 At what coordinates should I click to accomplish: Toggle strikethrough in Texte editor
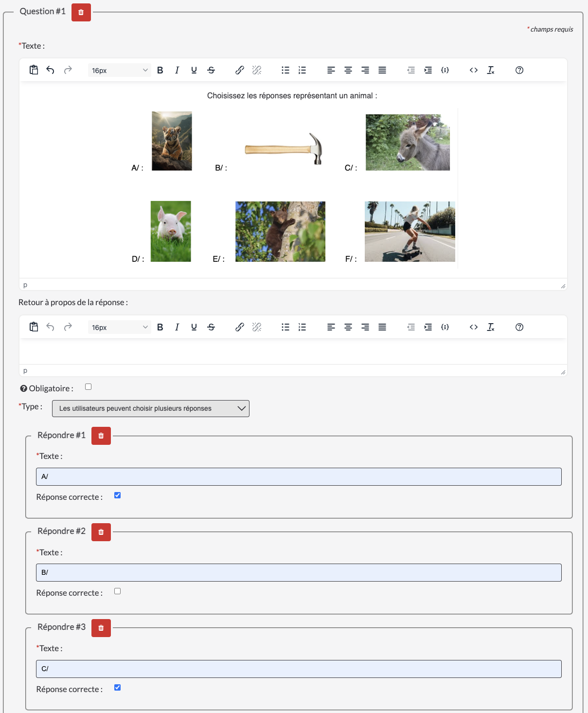point(211,70)
